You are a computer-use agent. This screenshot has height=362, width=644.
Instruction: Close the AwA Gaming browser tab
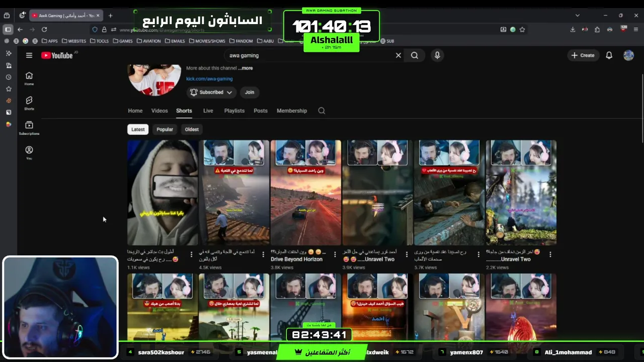pyautogui.click(x=98, y=16)
